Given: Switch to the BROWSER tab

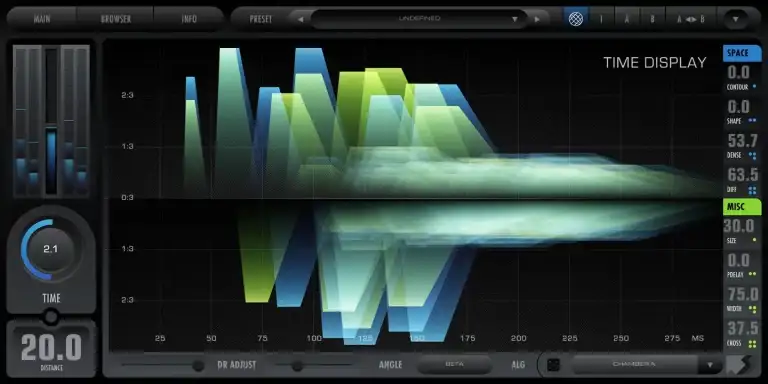Looking at the screenshot, I should pyautogui.click(x=116, y=19).
